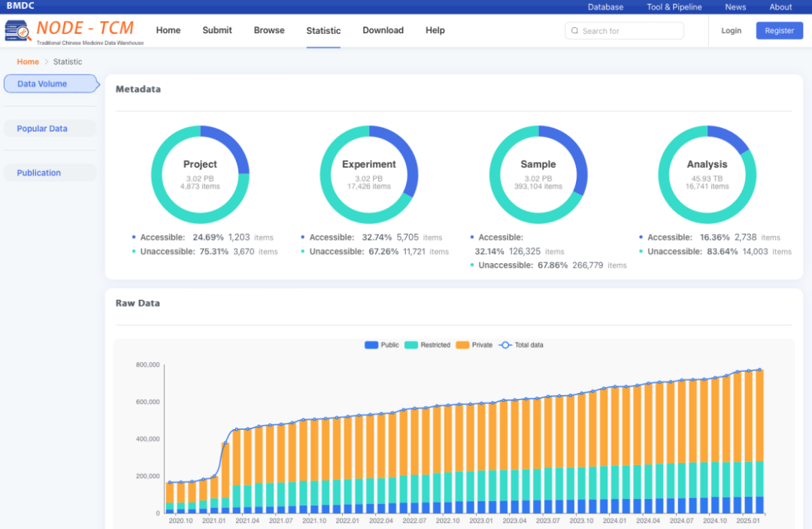Open Tool & Pipeline in top bar

point(674,8)
